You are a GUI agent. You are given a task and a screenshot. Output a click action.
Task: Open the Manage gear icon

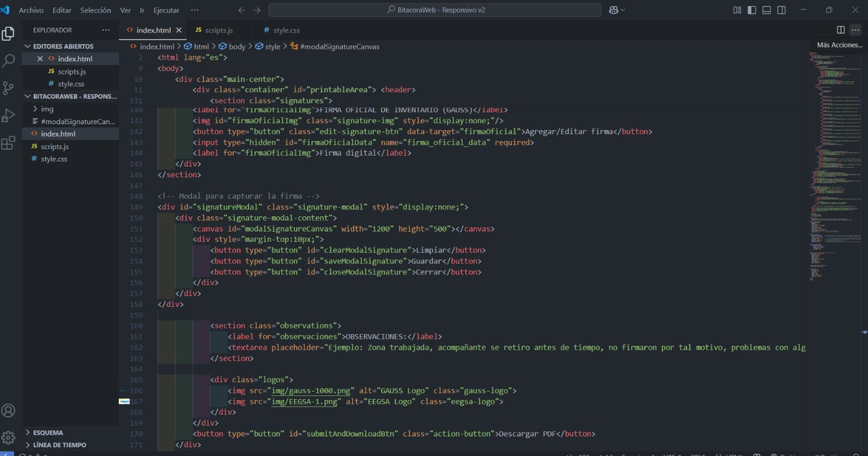pyautogui.click(x=8, y=438)
